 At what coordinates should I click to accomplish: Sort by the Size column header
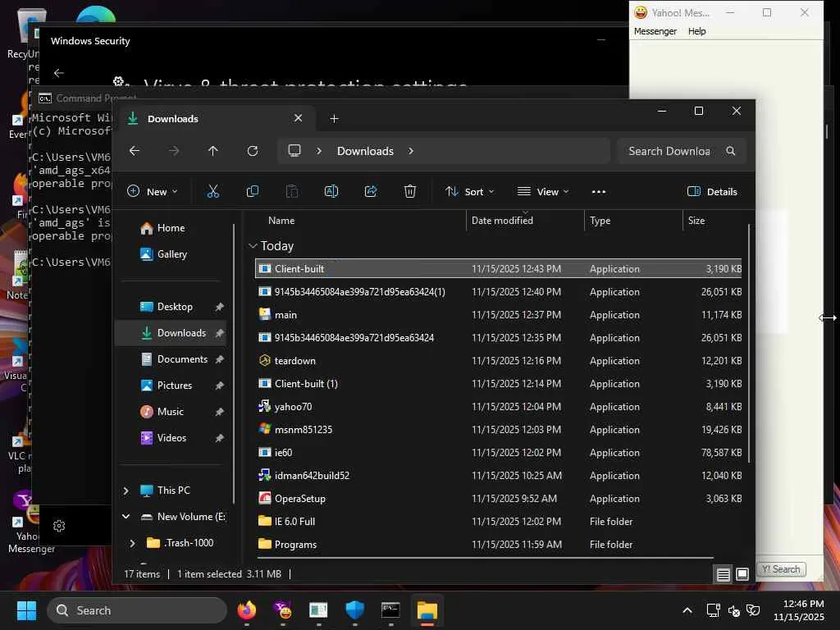[696, 221]
